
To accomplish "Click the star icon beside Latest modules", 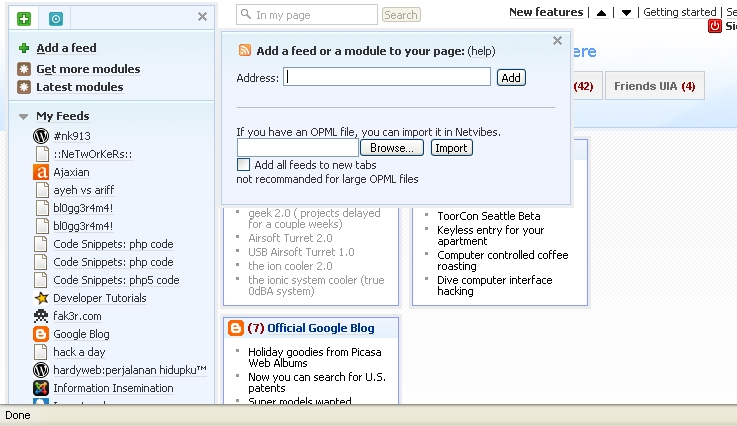I will point(24,87).
